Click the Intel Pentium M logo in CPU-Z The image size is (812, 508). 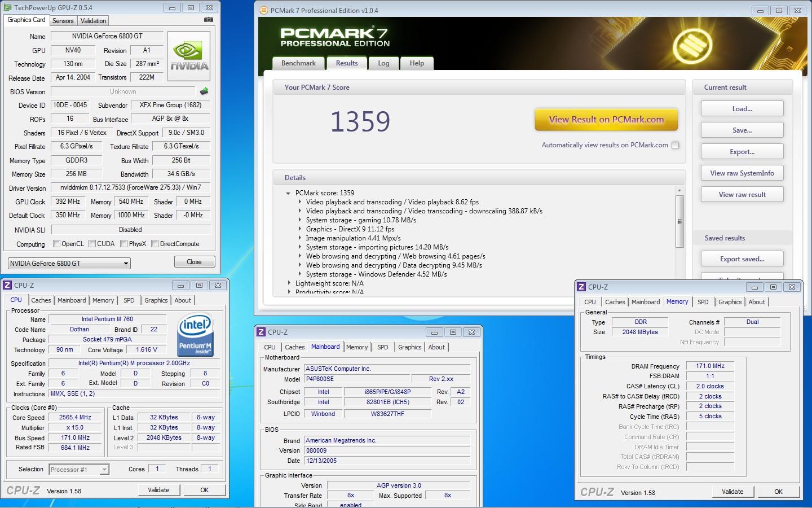[x=195, y=334]
